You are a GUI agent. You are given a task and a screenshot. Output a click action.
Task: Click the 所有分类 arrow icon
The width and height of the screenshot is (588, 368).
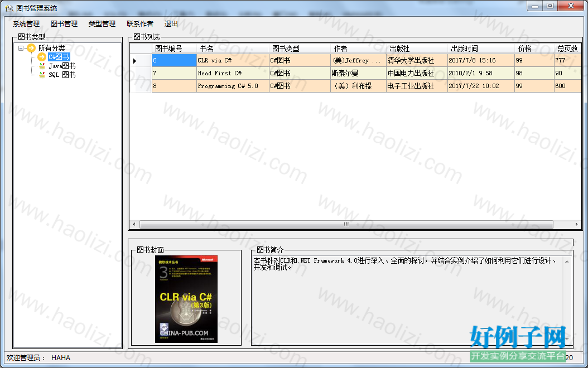(31, 48)
